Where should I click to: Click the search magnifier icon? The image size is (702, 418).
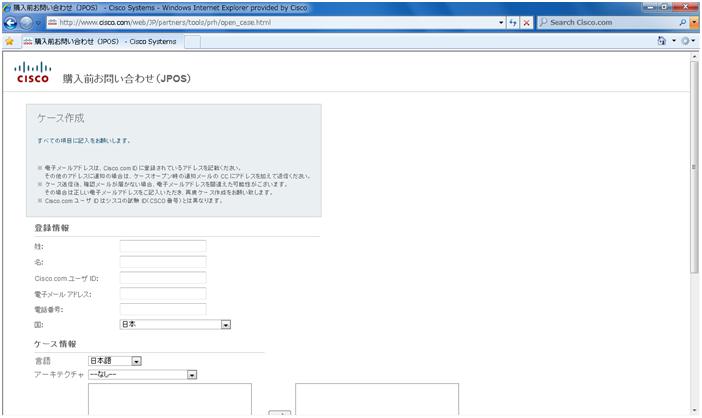[682, 22]
